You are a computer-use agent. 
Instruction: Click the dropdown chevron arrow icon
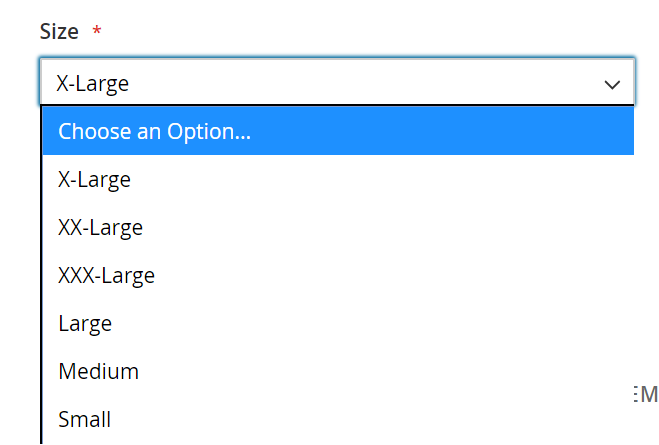click(613, 84)
